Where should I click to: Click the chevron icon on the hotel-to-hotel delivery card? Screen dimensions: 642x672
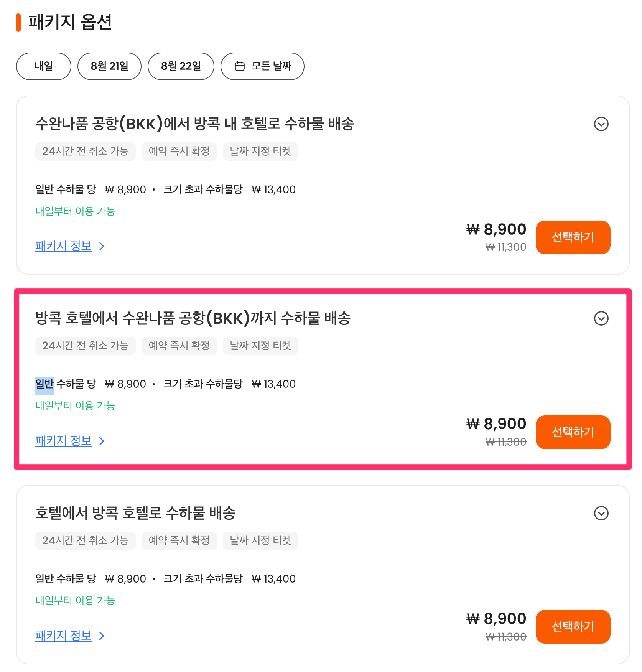[601, 513]
